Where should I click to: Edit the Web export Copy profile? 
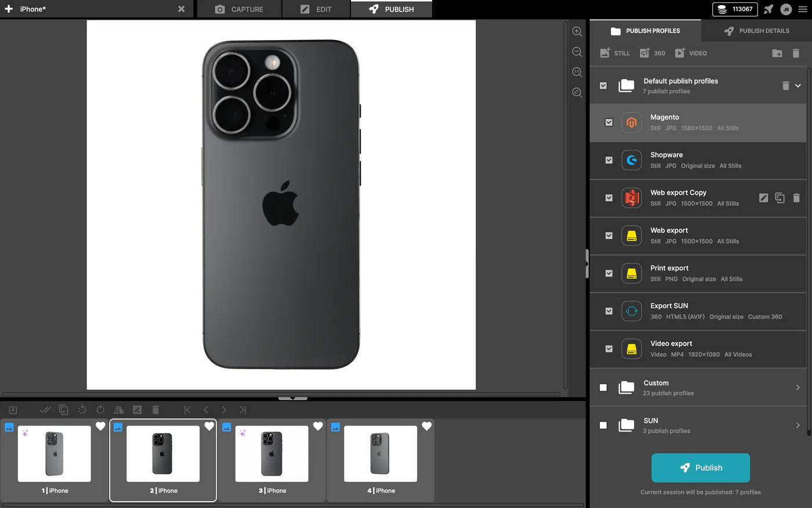coord(763,198)
